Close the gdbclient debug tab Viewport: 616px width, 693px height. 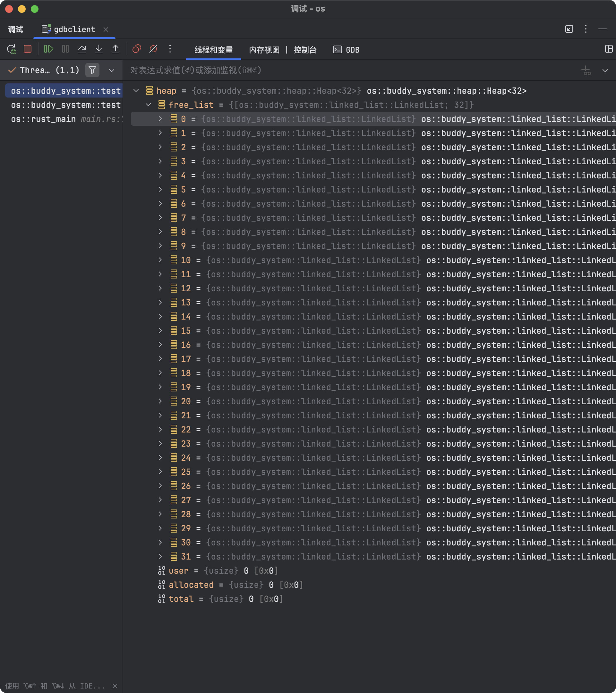(x=106, y=30)
